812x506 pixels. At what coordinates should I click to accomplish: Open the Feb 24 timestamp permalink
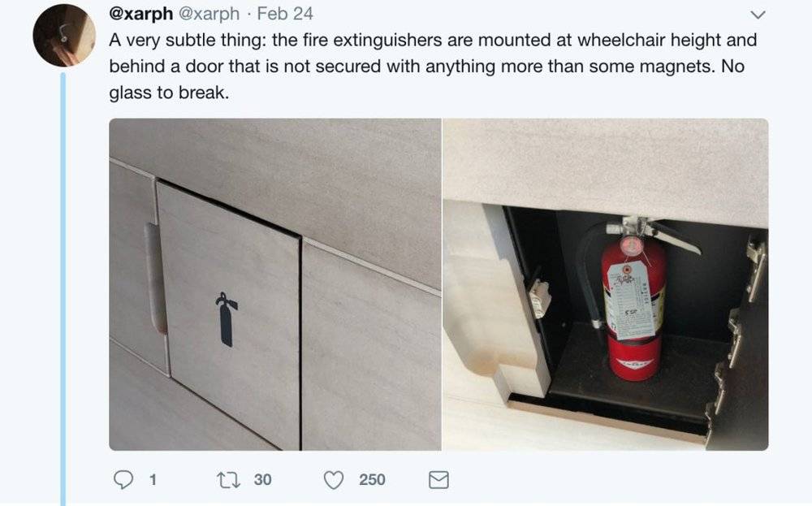tap(285, 14)
